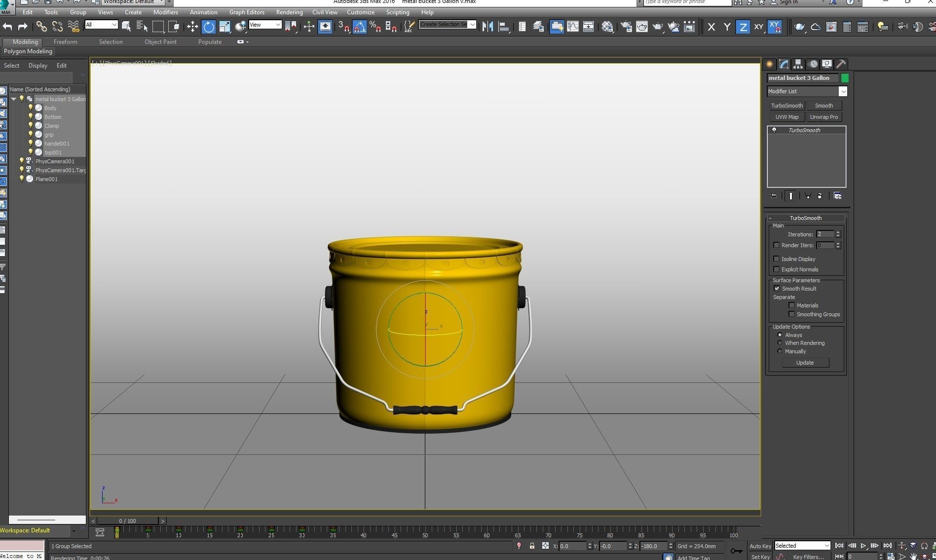Open Key Filters dialog
The width and height of the screenshot is (936, 560).
pyautogui.click(x=808, y=557)
